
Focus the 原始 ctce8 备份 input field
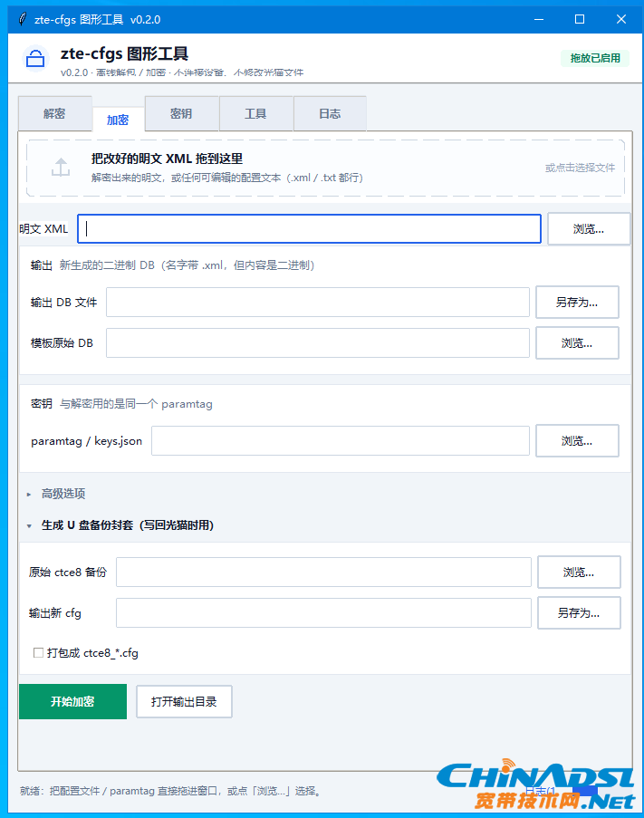point(323,572)
